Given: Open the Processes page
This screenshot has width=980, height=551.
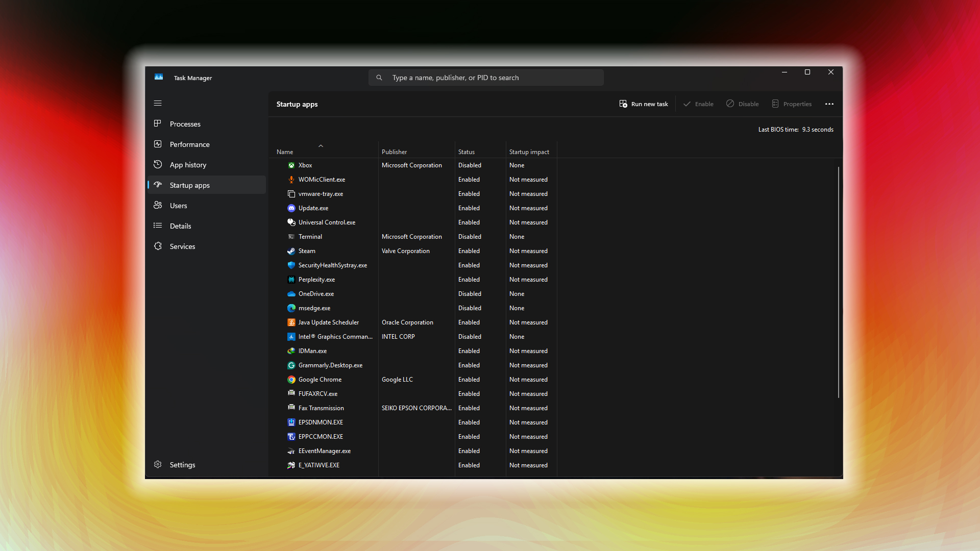Looking at the screenshot, I should click(x=207, y=124).
